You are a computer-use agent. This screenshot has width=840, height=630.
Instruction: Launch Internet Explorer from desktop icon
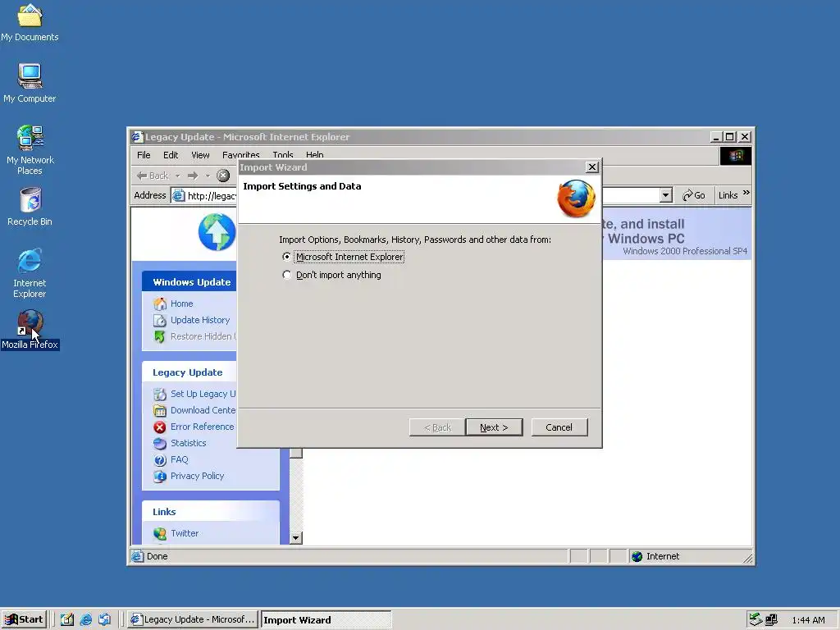point(30,272)
